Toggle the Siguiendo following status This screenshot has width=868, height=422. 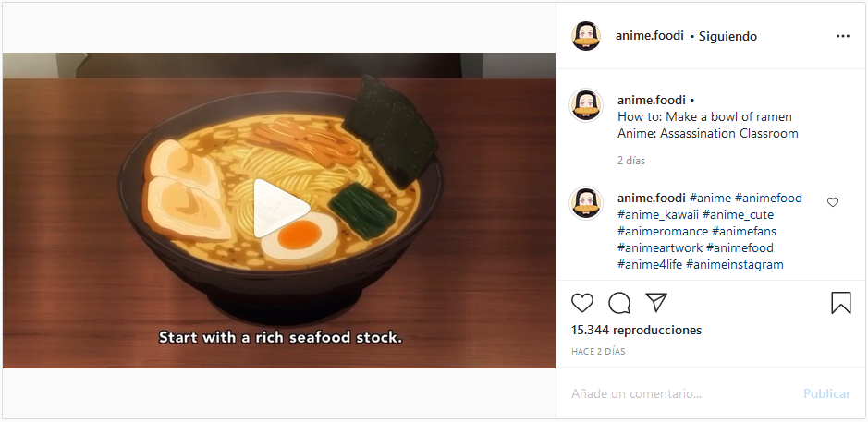click(727, 36)
